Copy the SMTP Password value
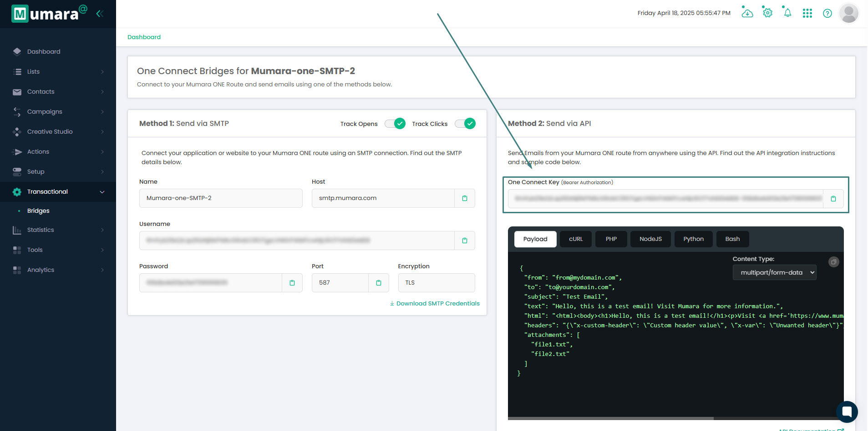Viewport: 868px width, 431px height. coord(292,283)
